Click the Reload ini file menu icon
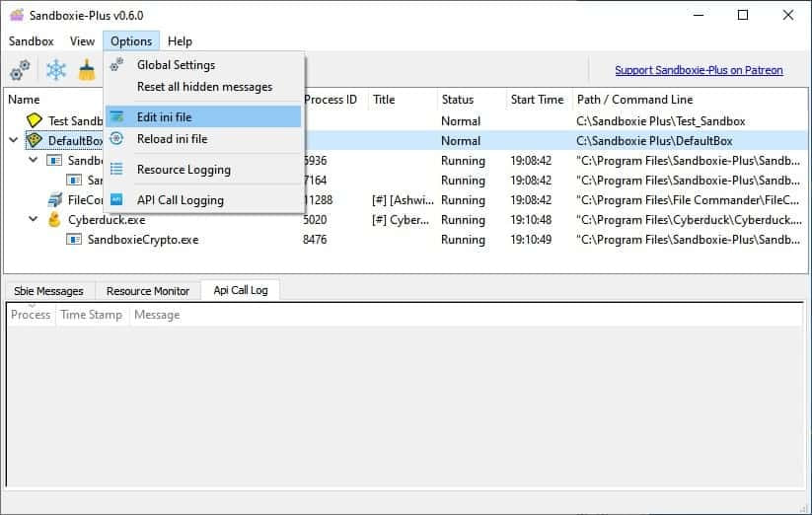This screenshot has width=812, height=515. (117, 139)
